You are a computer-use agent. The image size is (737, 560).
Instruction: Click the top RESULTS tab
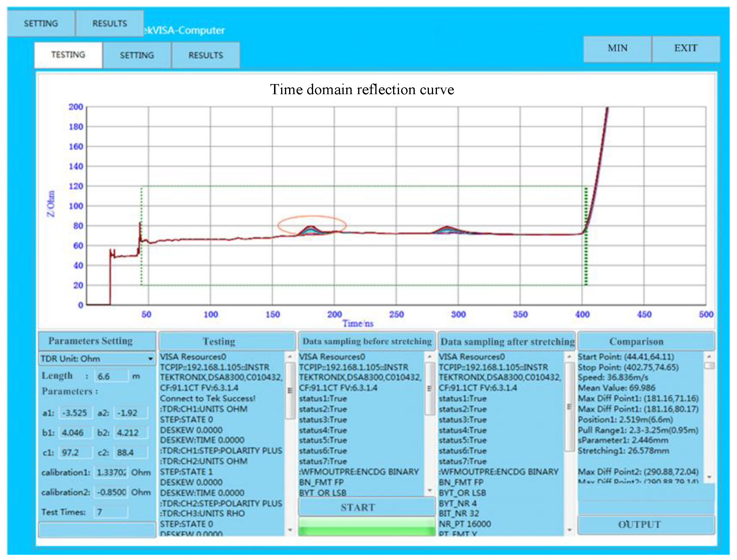point(110,24)
